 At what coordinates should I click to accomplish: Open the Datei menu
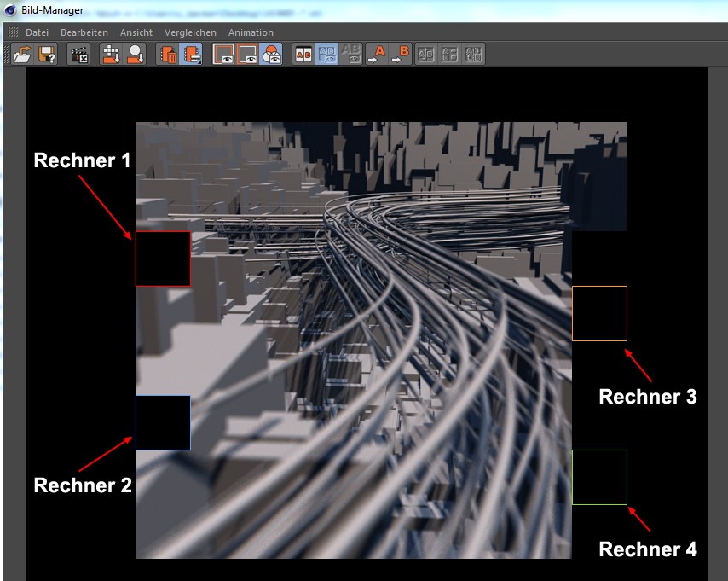(37, 32)
